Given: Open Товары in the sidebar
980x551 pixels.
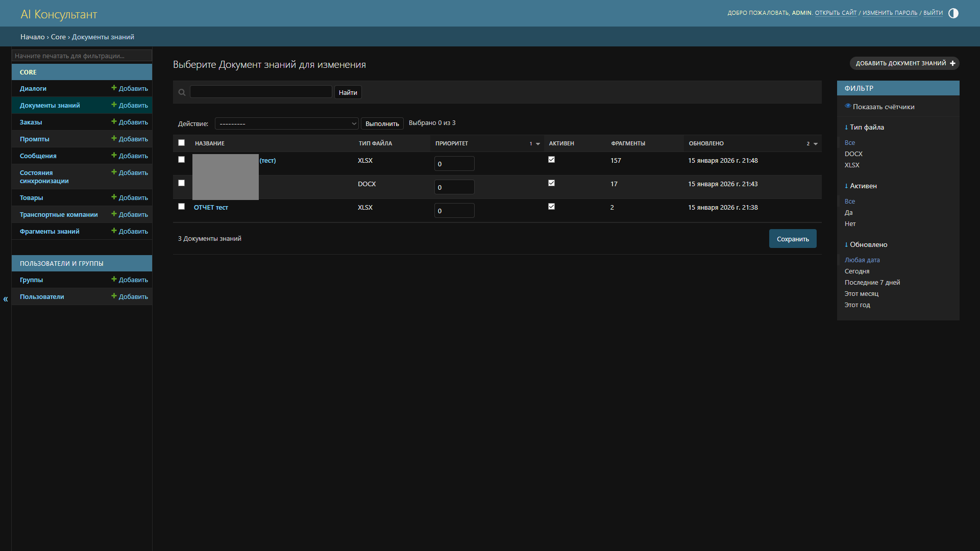Looking at the screenshot, I should (32, 197).
